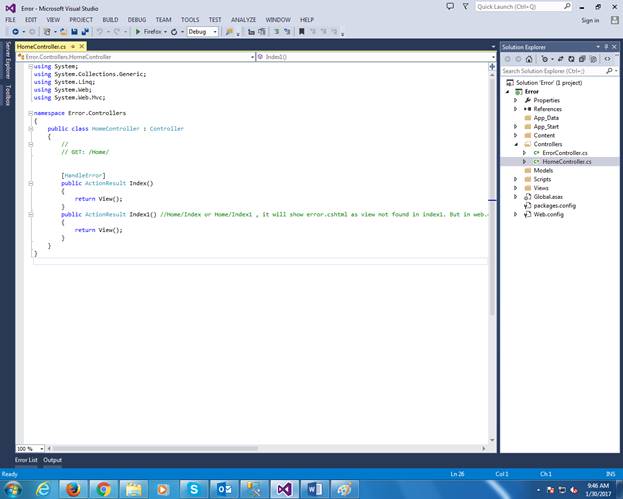Image resolution: width=623 pixels, height=499 pixels.
Task: Click the Quick Launch magnifier icon
Action: 567,6
